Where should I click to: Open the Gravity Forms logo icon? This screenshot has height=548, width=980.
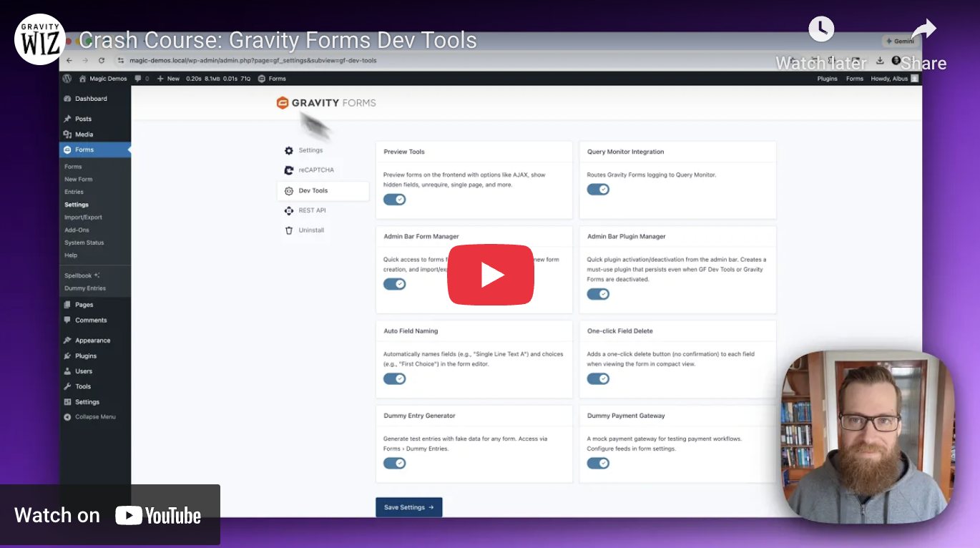282,102
